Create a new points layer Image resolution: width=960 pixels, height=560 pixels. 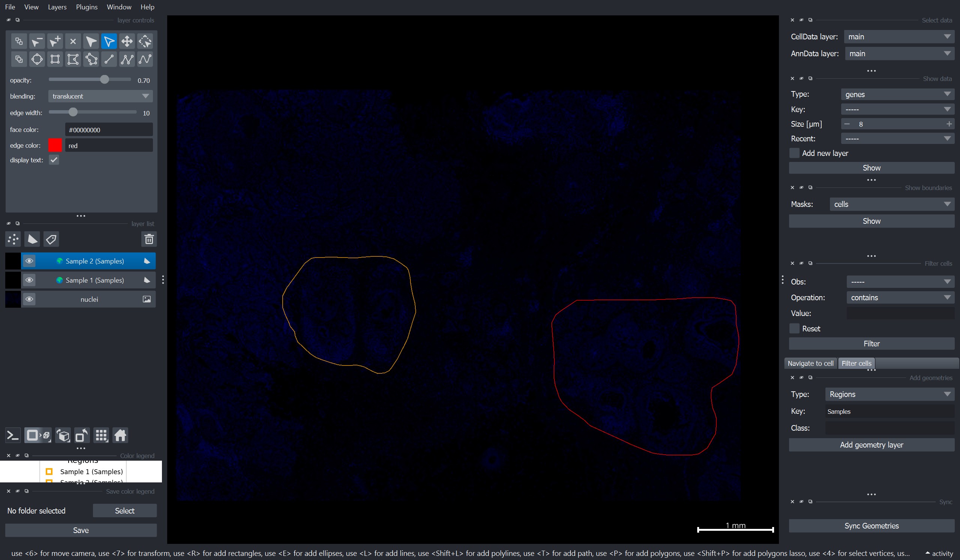13,239
